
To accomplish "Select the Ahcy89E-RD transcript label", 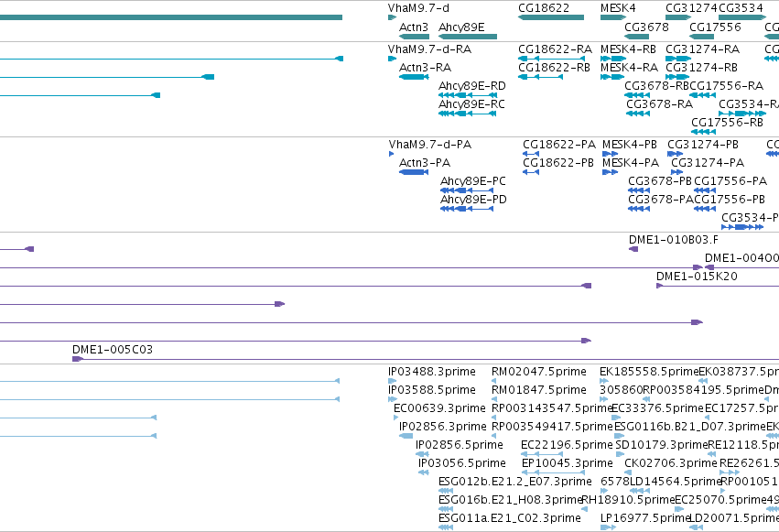I will click(x=472, y=86).
